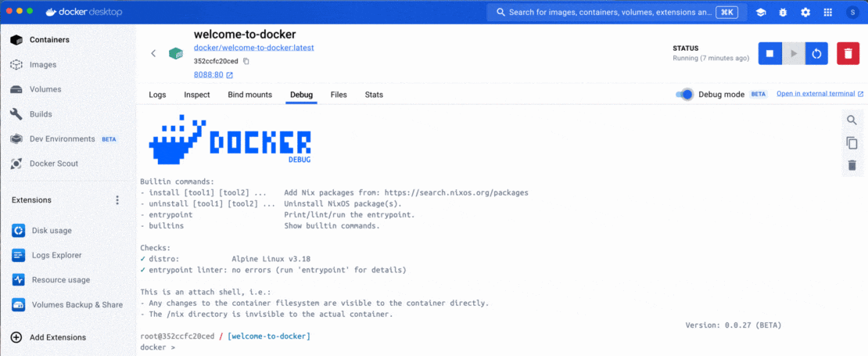Delete the container with trash button
Viewport: 868px width, 356px height.
(848, 54)
